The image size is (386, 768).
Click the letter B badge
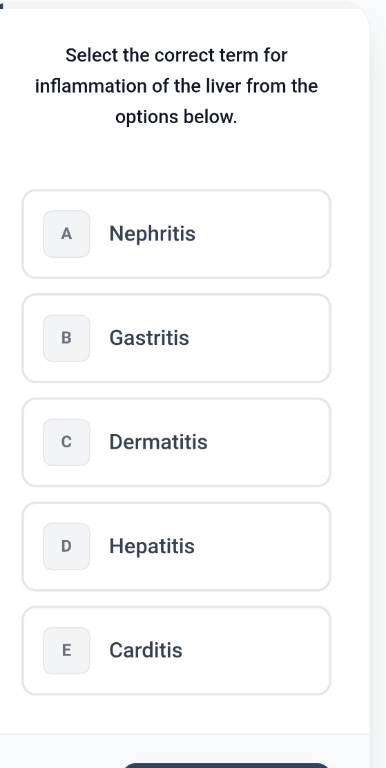coord(67,338)
